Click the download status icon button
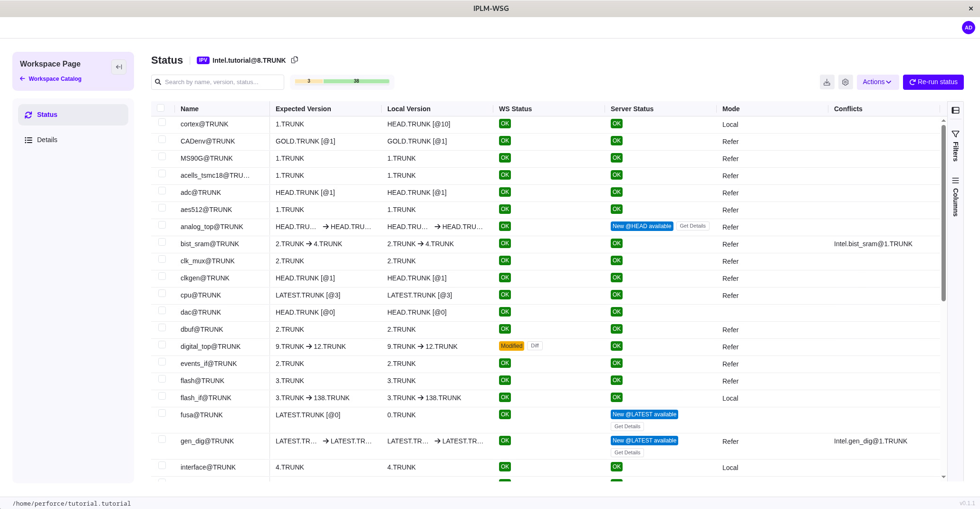Viewport: 980px width, 509px height. 827,82
